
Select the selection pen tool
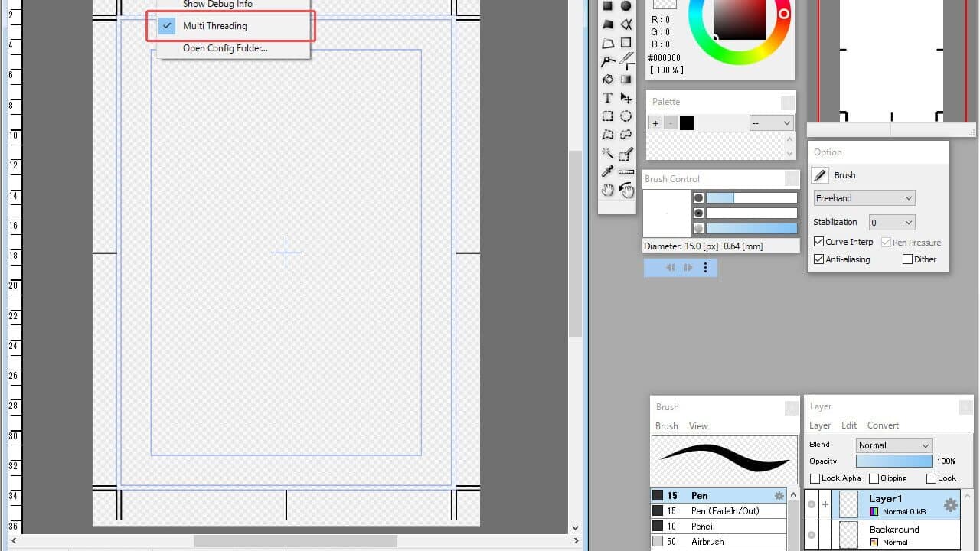coord(626,153)
